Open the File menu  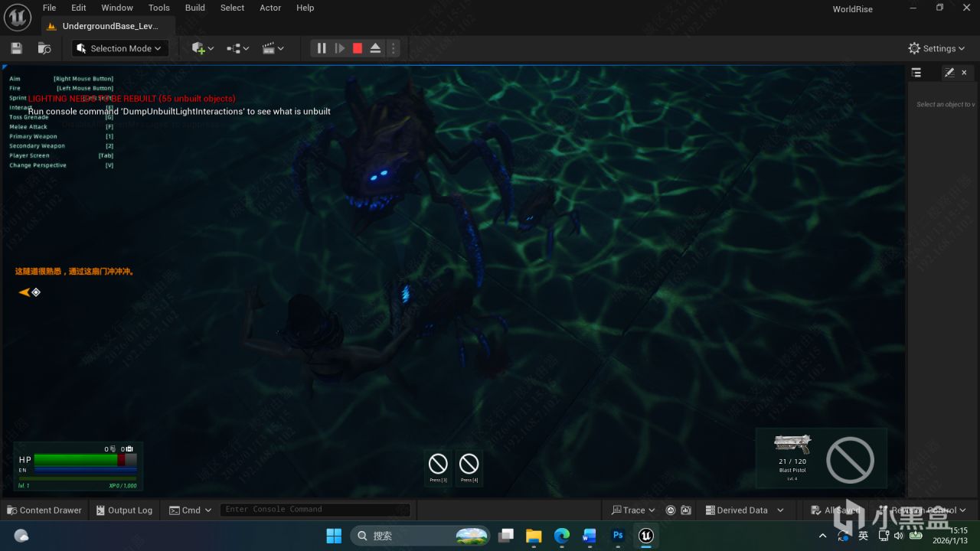click(49, 8)
